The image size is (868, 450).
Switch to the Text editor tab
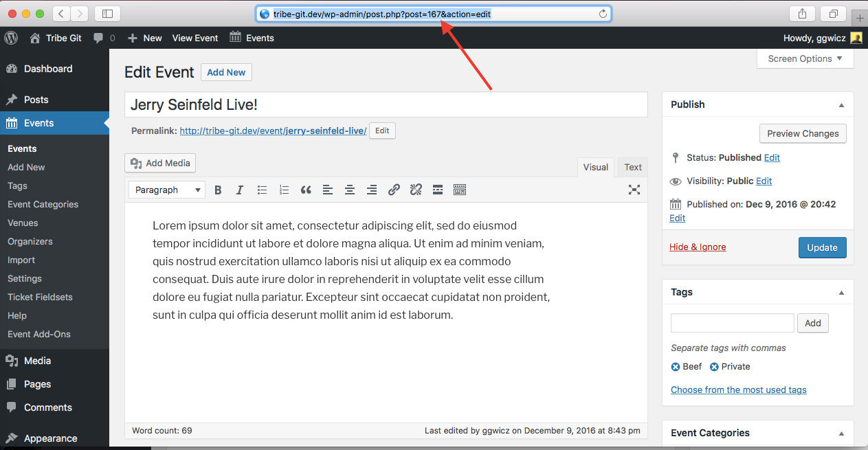633,167
